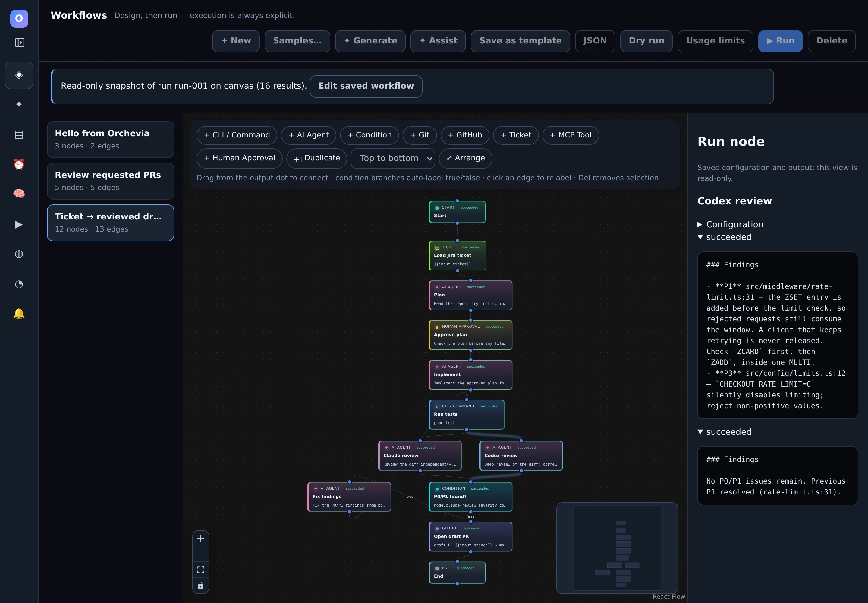This screenshot has width=868, height=603.
Task: Select the Ticket → reviewed draft workflow
Action: 110,223
